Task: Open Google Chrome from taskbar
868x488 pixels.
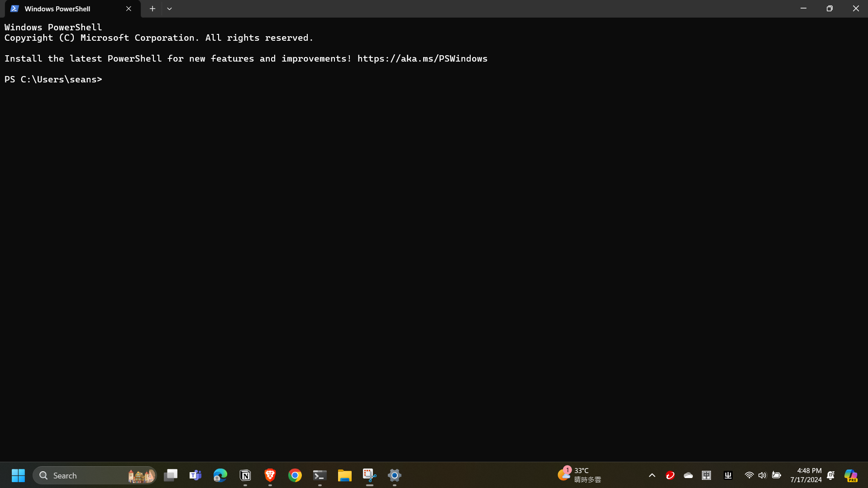Action: tap(295, 475)
